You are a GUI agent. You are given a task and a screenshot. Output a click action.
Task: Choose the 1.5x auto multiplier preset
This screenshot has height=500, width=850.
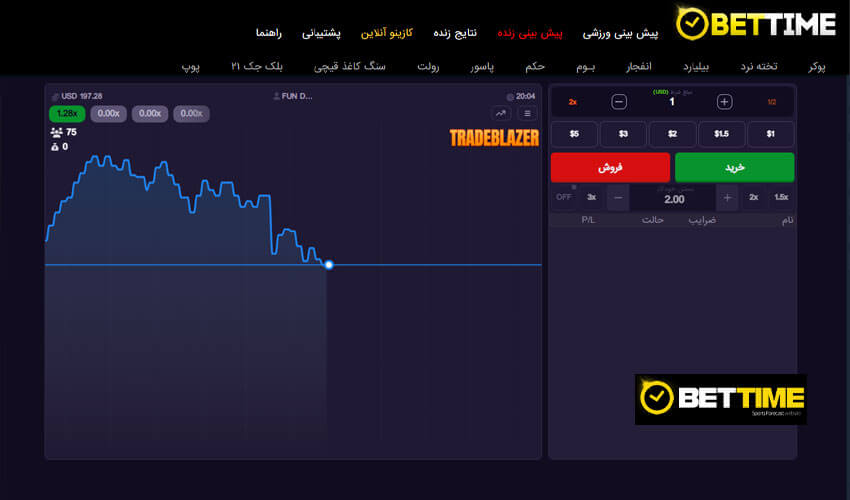click(x=781, y=197)
